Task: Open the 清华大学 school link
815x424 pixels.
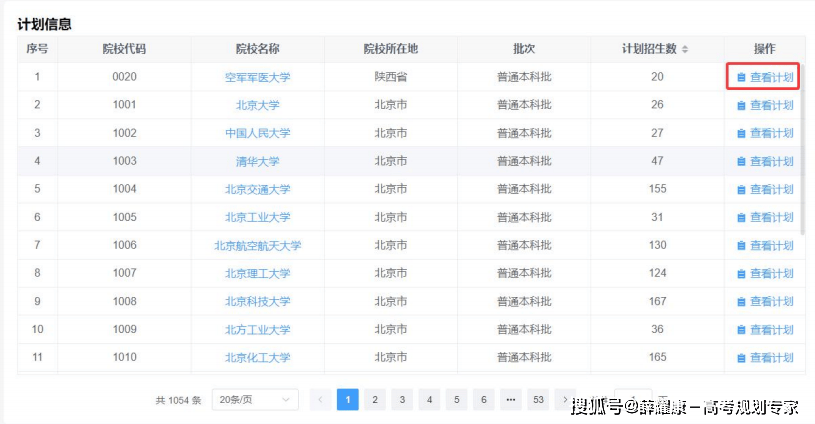Action: [258, 162]
